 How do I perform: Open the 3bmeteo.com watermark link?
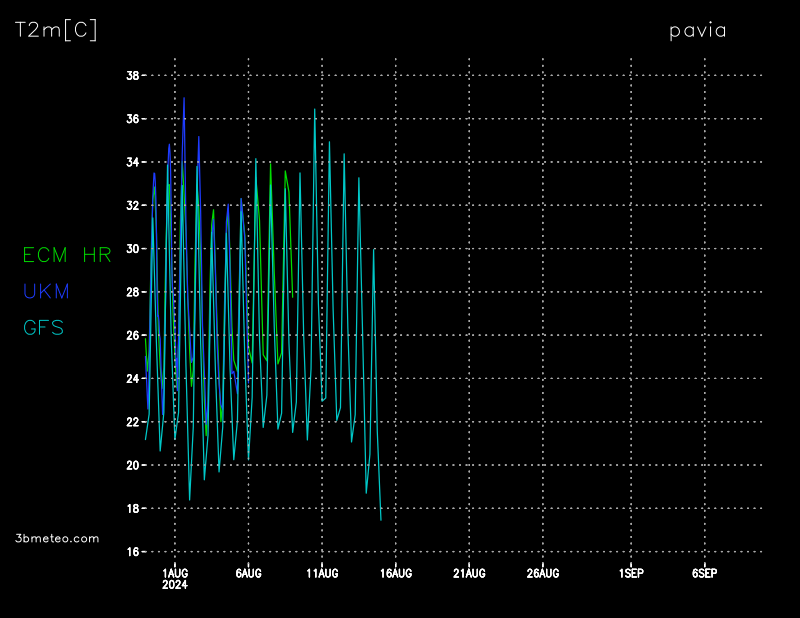[x=58, y=538]
